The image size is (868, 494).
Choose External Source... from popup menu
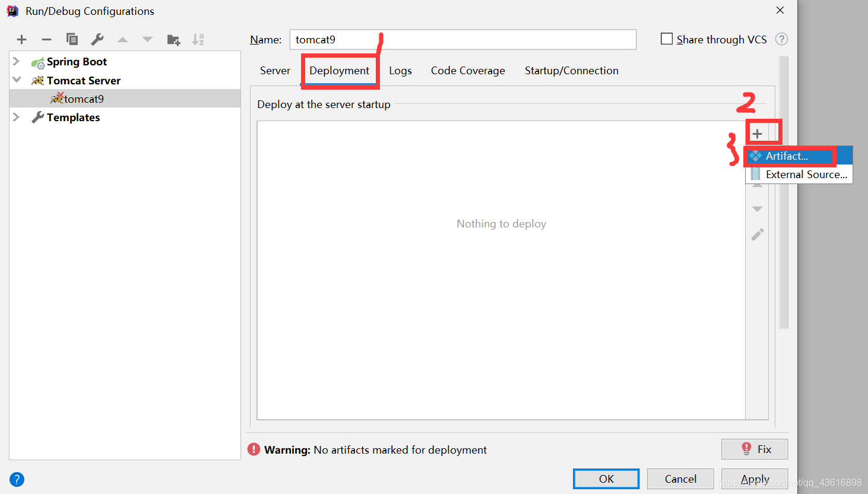799,175
